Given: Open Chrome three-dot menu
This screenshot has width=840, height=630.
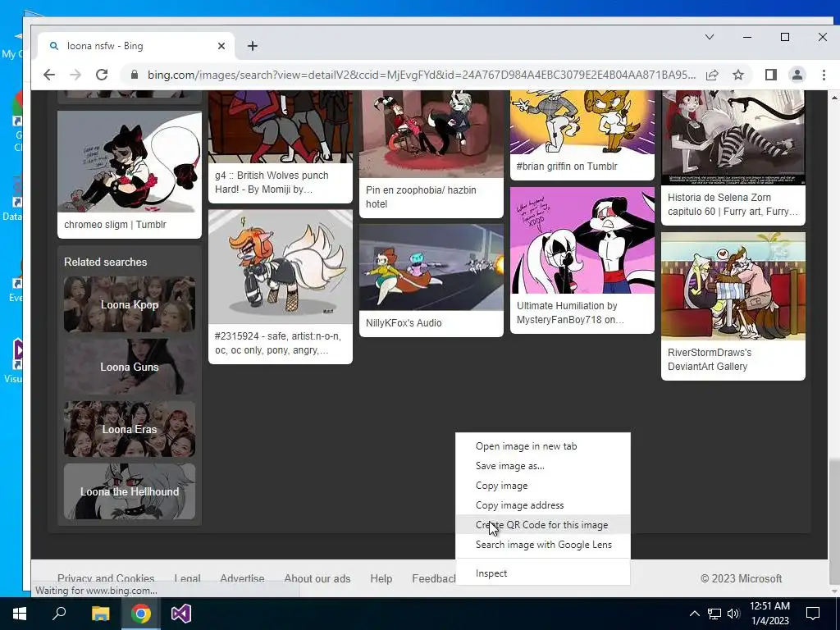Looking at the screenshot, I should click(x=824, y=75).
